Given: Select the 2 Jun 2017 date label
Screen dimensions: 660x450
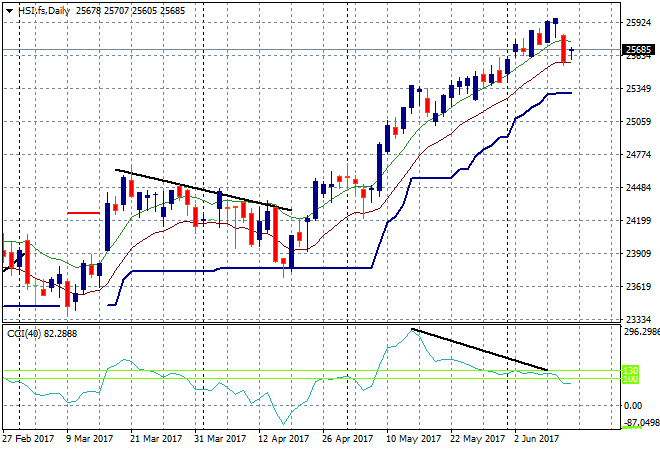Looking at the screenshot, I should [x=536, y=439].
